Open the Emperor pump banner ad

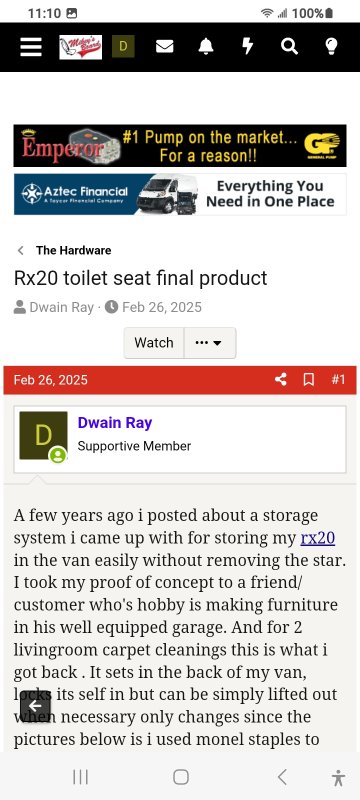point(180,146)
